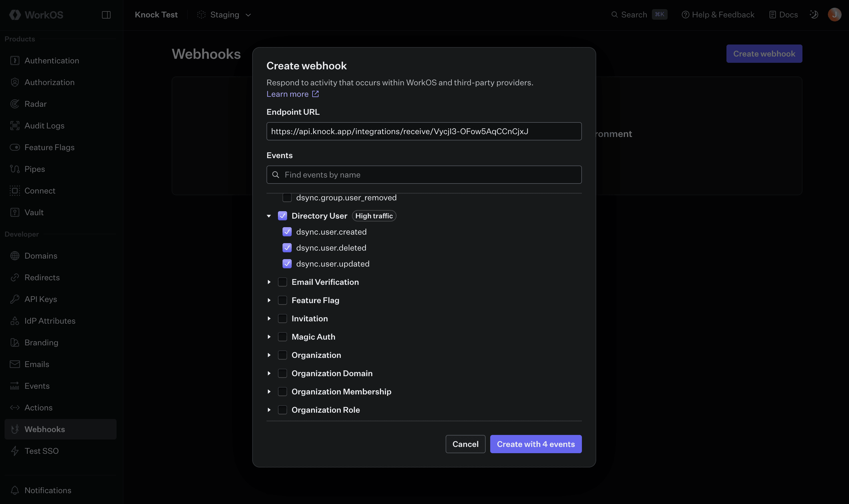The width and height of the screenshot is (849, 504).
Task: Open the Learn more link
Action: (x=288, y=94)
